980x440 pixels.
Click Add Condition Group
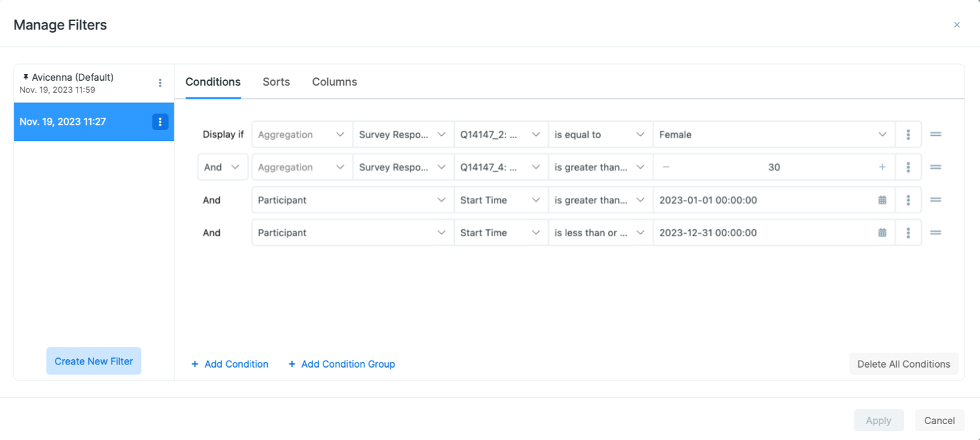click(x=342, y=364)
